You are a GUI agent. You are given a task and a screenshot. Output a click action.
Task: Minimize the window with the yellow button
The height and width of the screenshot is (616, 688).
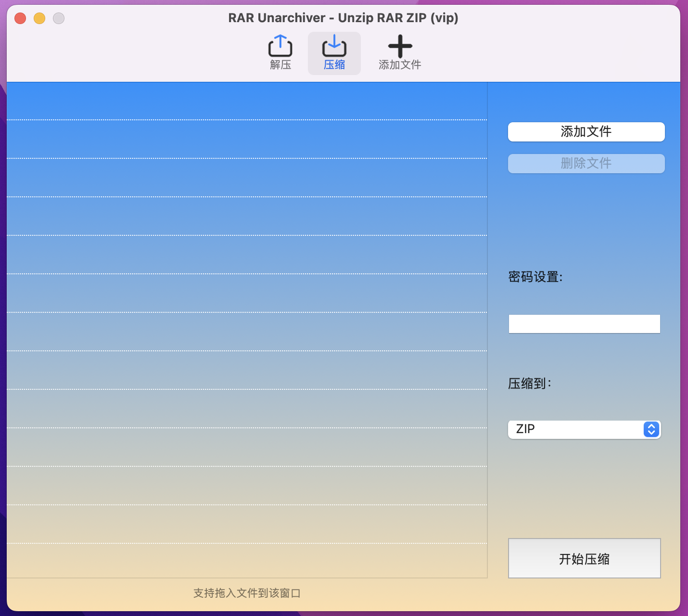click(x=39, y=18)
